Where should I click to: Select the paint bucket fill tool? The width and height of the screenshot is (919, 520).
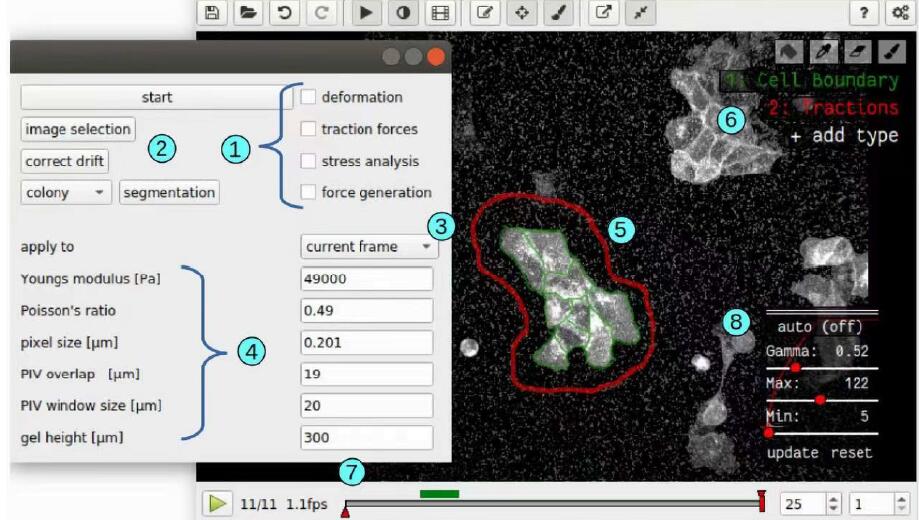[787, 51]
